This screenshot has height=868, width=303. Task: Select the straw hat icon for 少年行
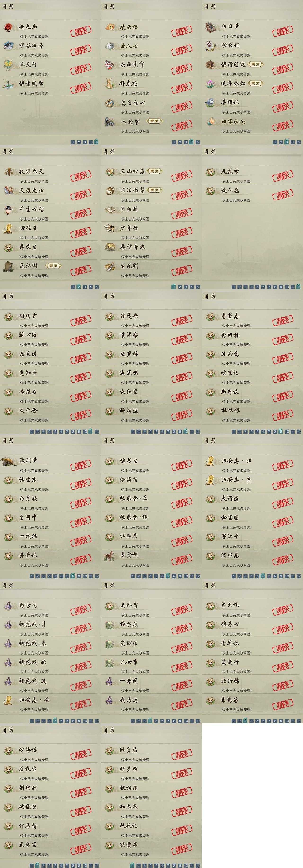click(x=110, y=228)
